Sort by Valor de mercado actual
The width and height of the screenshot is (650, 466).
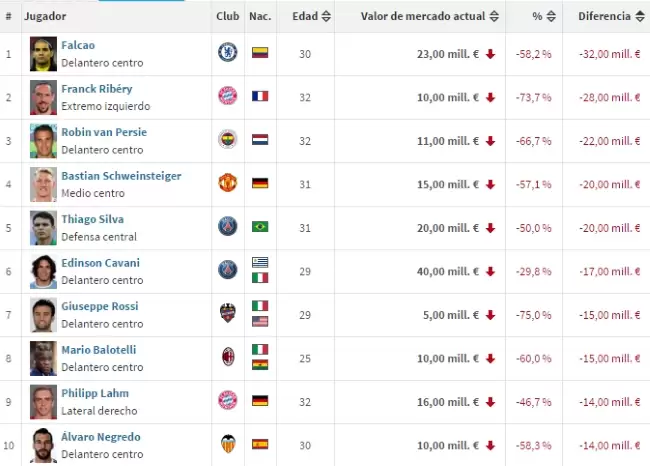(494, 17)
